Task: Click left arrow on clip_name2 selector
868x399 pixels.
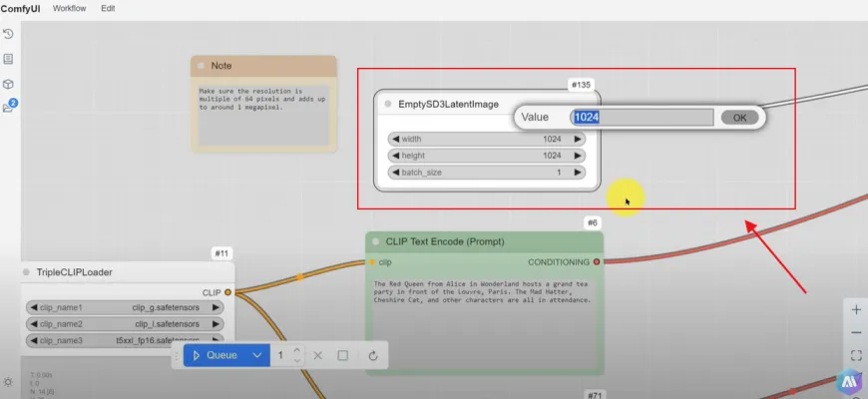Action: pyautogui.click(x=33, y=324)
